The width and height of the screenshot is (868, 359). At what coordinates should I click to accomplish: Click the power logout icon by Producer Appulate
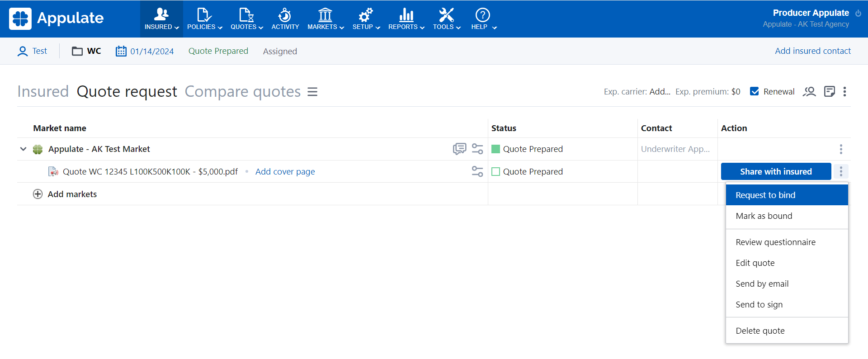point(858,13)
